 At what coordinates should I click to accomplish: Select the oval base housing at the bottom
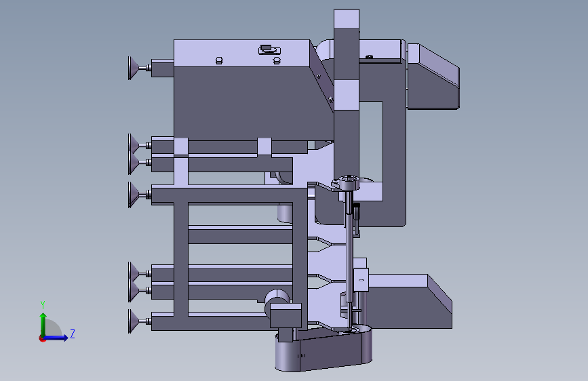[x=324, y=349]
